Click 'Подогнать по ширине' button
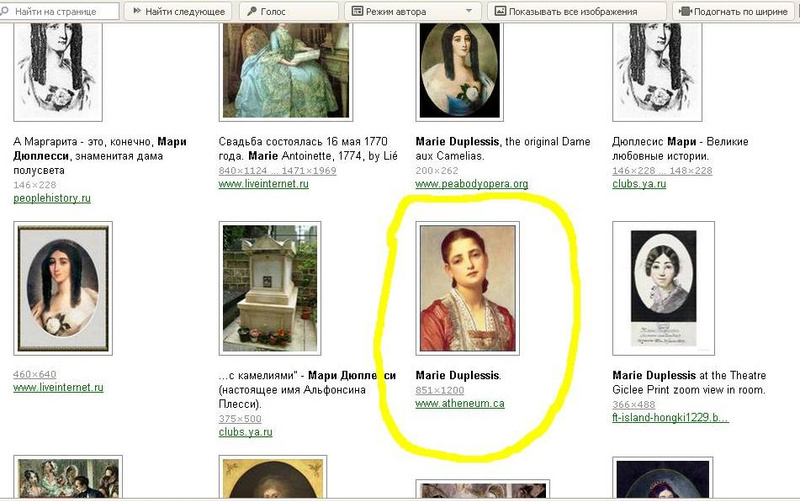 point(736,11)
